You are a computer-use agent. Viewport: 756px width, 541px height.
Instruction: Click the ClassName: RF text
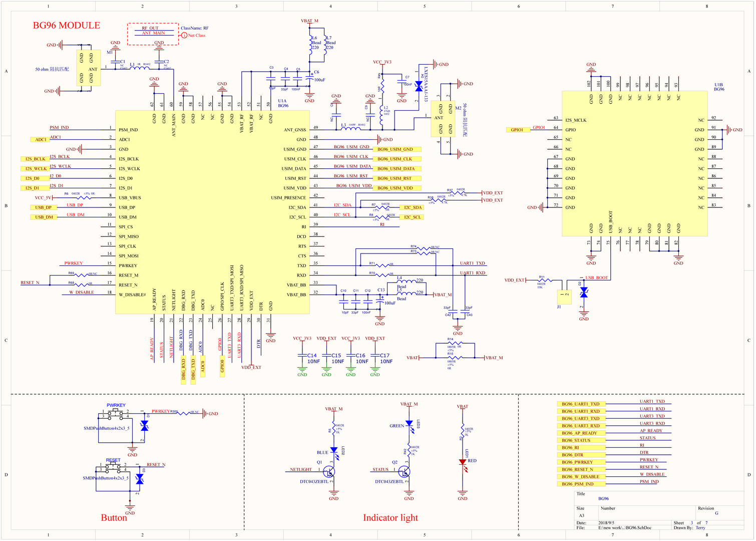coord(195,29)
